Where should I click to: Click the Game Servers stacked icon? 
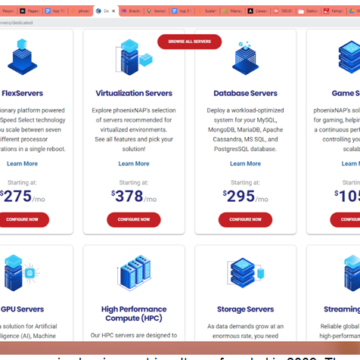coord(350,57)
